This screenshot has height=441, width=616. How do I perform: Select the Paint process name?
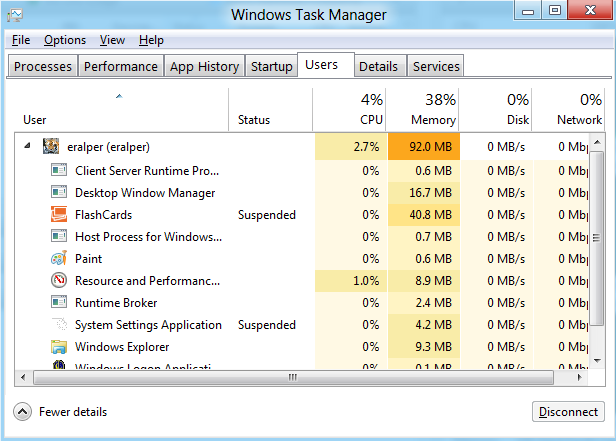pyautogui.click(x=88, y=259)
